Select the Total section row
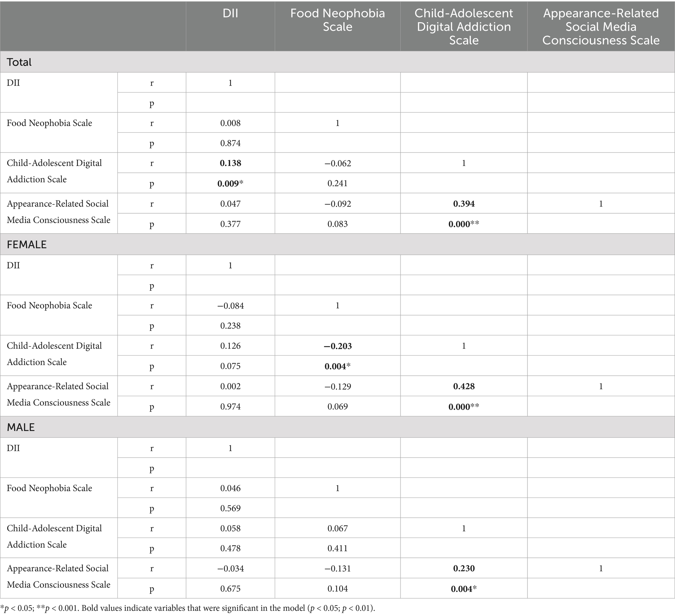This screenshot has height=616, width=675. point(19,62)
